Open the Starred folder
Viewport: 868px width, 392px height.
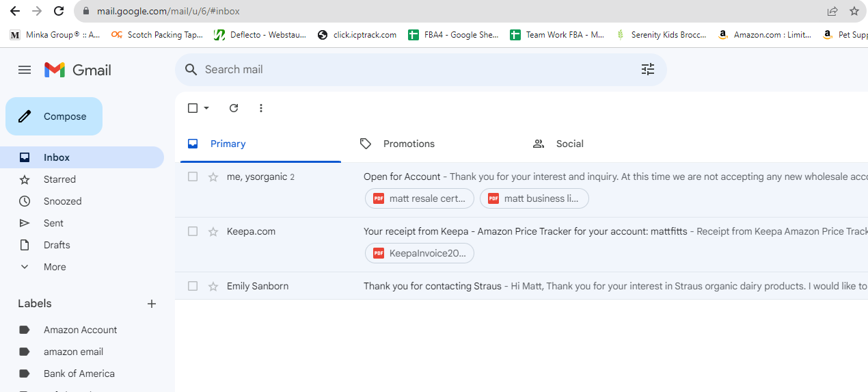click(x=82, y=179)
